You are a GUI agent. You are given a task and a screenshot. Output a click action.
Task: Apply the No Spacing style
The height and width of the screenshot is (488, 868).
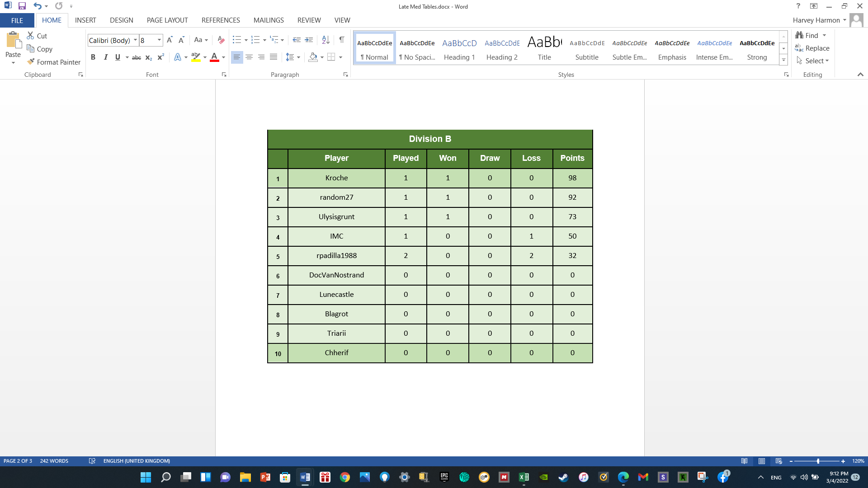[417, 48]
